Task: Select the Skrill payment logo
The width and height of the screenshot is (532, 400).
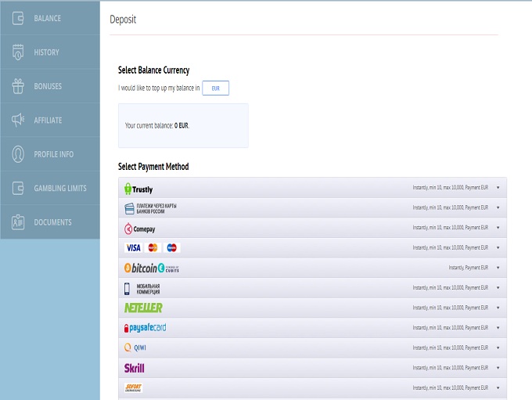Action: coord(134,368)
